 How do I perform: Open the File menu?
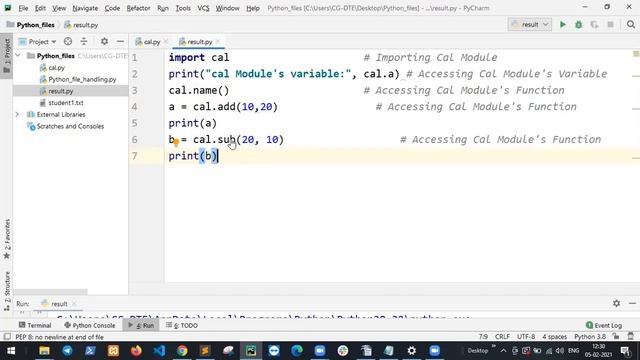[x=23, y=8]
